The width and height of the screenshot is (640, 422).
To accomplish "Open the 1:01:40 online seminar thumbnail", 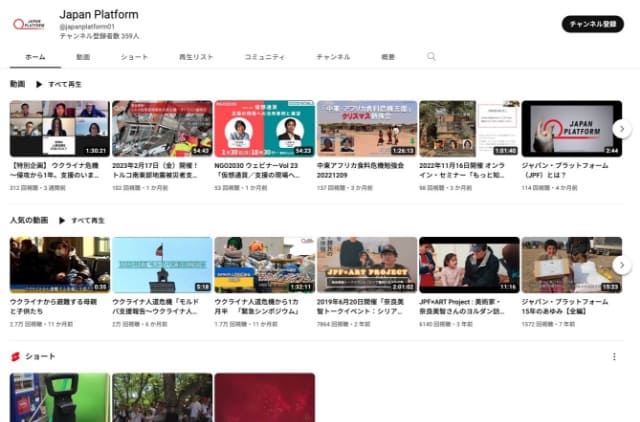I will (469, 129).
